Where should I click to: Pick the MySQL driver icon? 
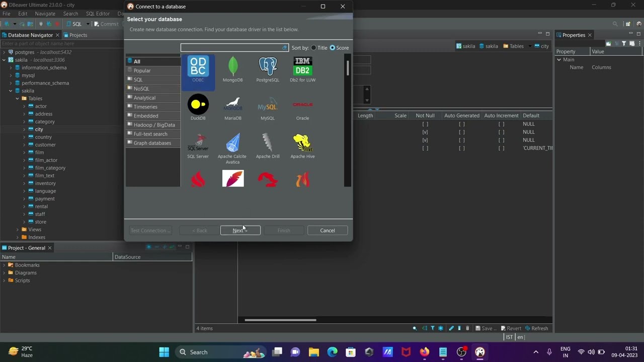pos(268,105)
